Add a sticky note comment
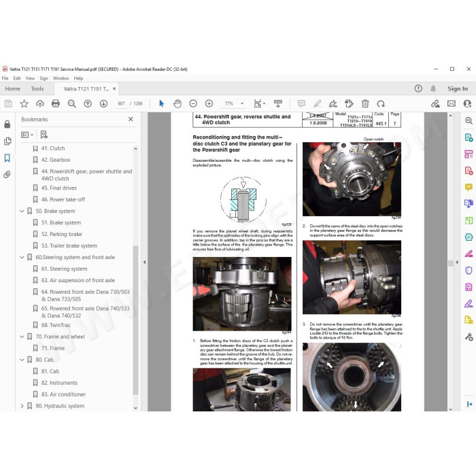This screenshot has height=476, width=476. 301,104
